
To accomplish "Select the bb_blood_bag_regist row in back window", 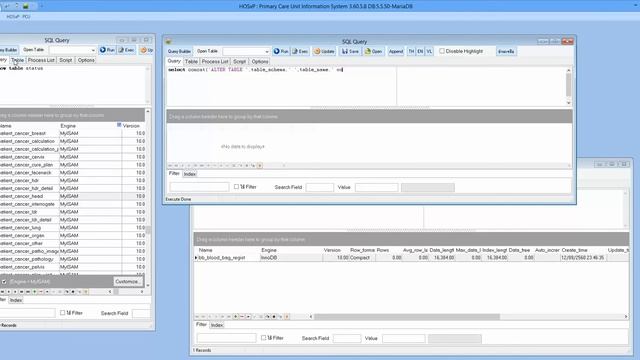I will pyautogui.click(x=412, y=258).
